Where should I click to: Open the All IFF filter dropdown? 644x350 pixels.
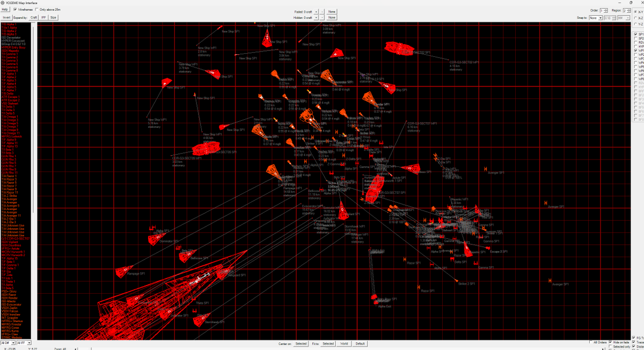[x=24, y=342]
